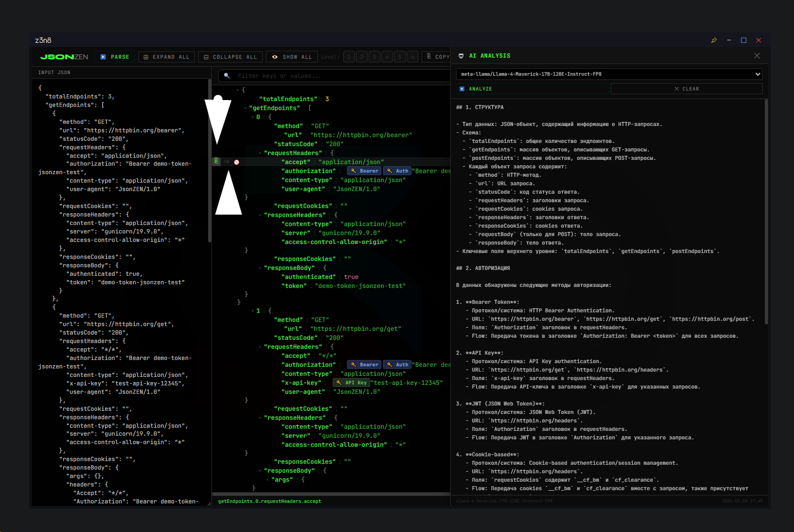Collapse the getEndpoints array node
This screenshot has width=794, height=532.
tap(245, 108)
